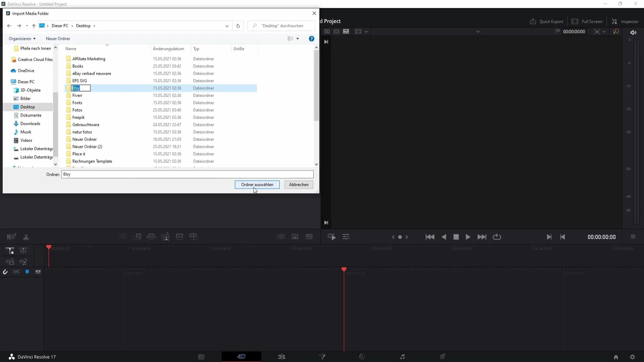Open the Deliver rocket page tab

pyautogui.click(x=442, y=357)
